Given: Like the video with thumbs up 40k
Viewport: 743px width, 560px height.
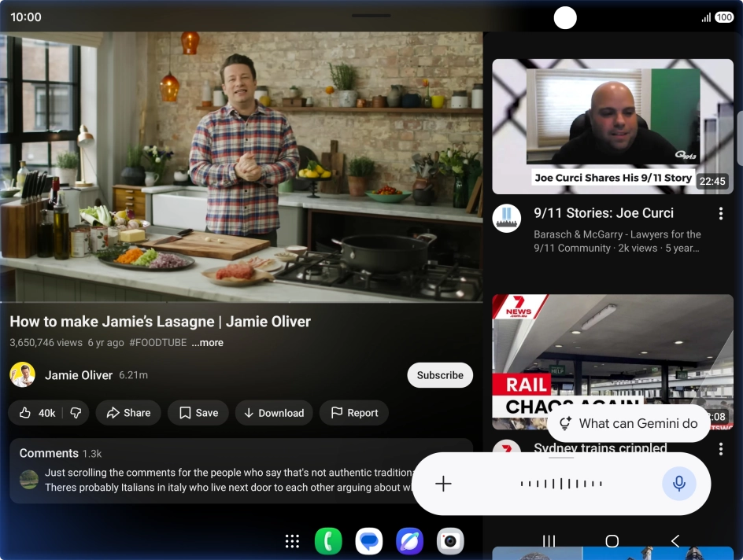Looking at the screenshot, I should click(x=37, y=413).
